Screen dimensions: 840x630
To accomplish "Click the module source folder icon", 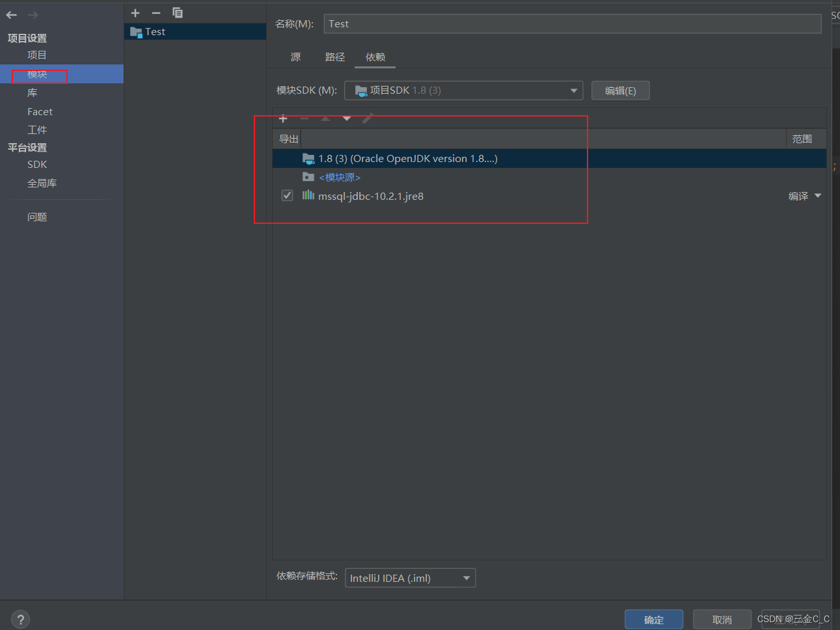I will pos(308,177).
